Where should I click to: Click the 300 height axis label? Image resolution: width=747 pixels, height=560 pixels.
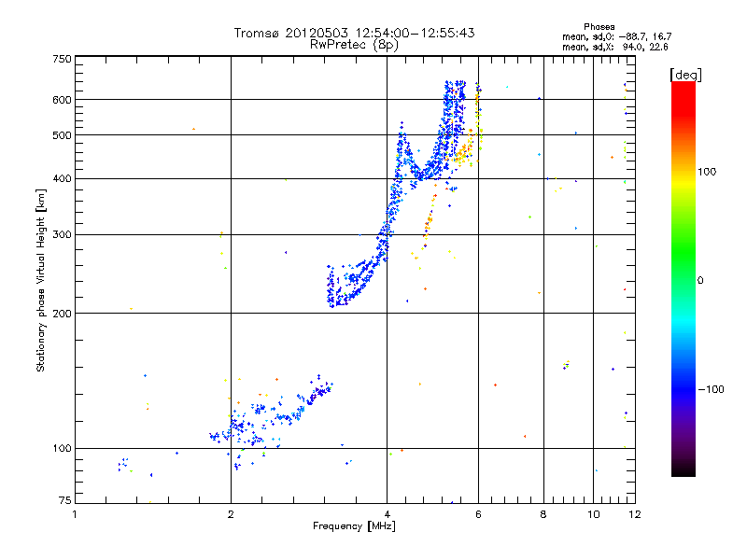(x=62, y=235)
